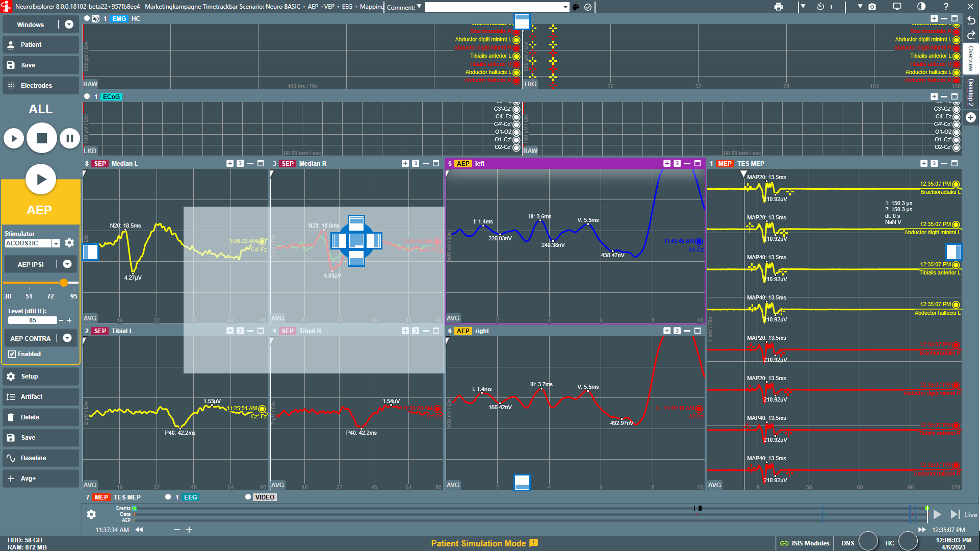Select the VIDEO bottom tab
980x551 pixels.
265,497
